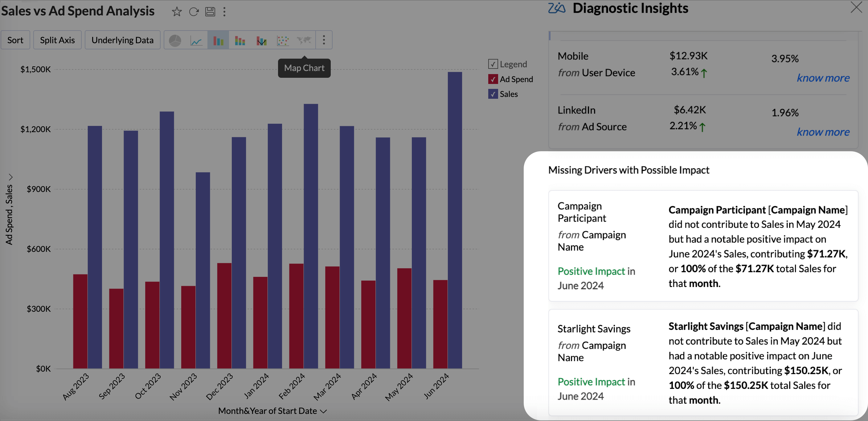Toggle the Legend checkbox

pyautogui.click(x=493, y=64)
